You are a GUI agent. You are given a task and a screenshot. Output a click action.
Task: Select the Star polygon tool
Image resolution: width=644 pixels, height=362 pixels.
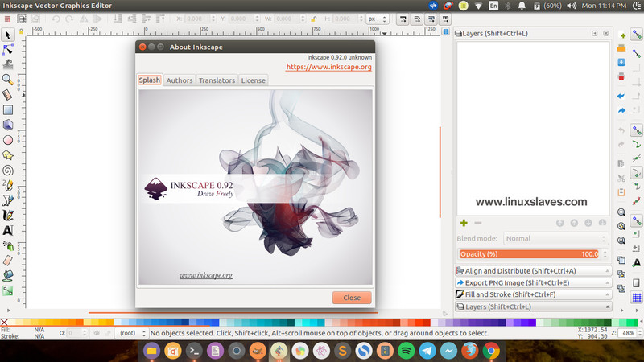click(x=8, y=155)
